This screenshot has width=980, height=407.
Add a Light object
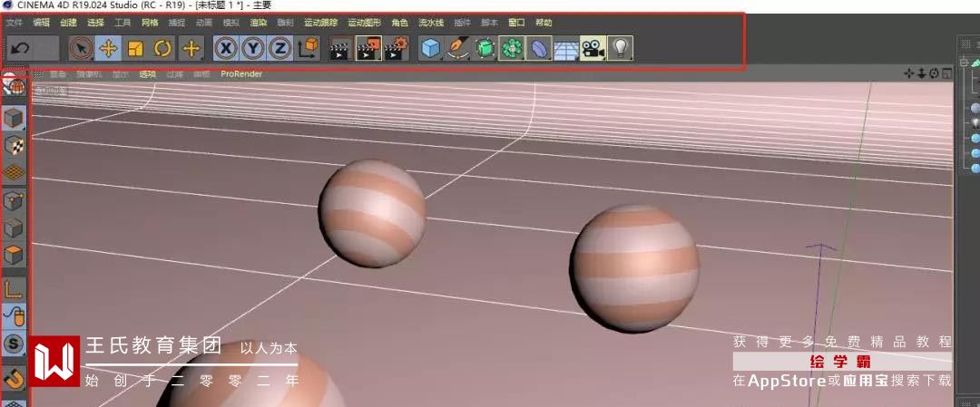pos(620,48)
